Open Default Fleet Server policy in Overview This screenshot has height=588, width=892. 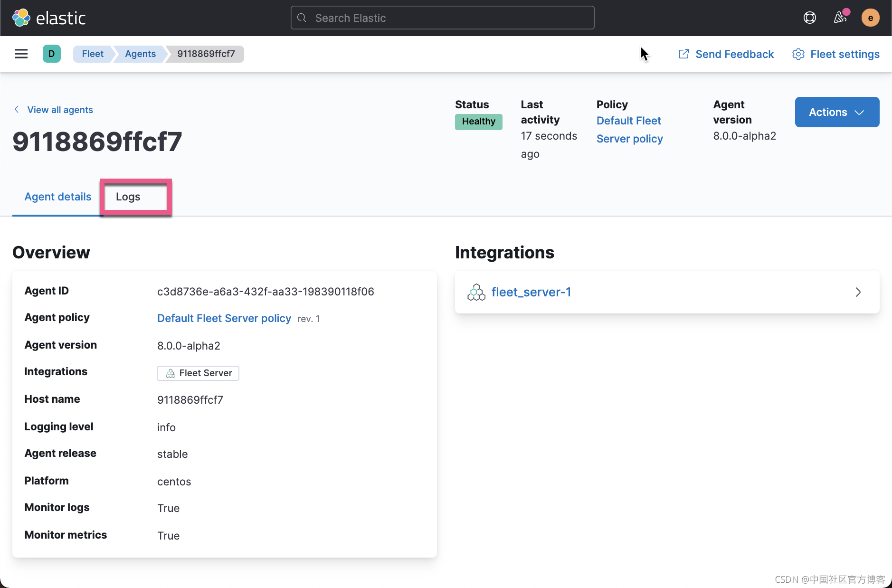click(x=224, y=318)
